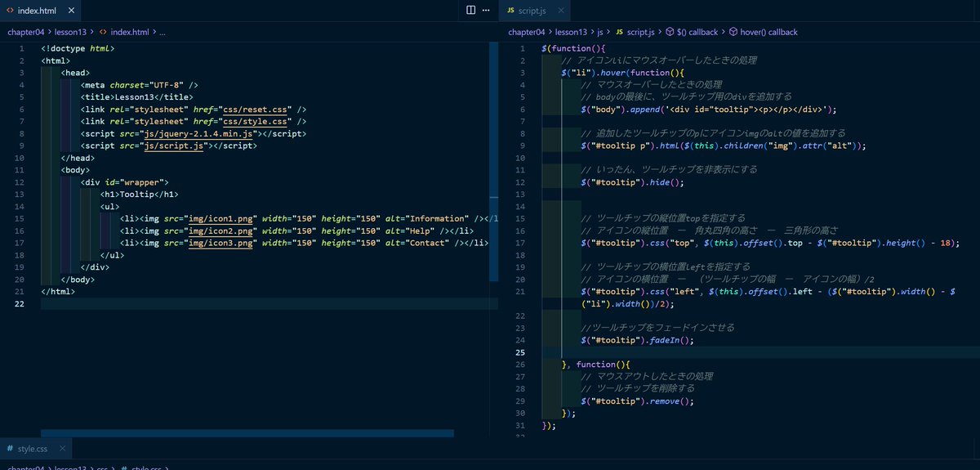Open the $() callback breadcrumb symbol

pyautogui.click(x=697, y=32)
